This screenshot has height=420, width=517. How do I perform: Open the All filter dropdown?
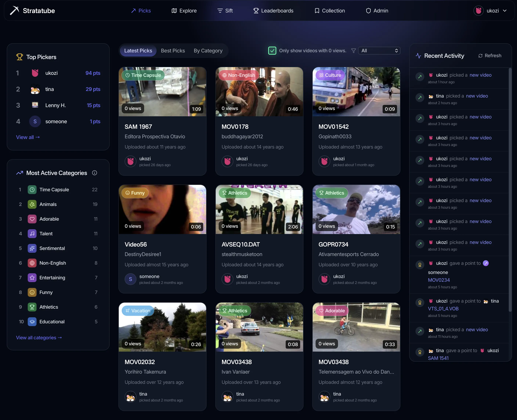tap(379, 51)
